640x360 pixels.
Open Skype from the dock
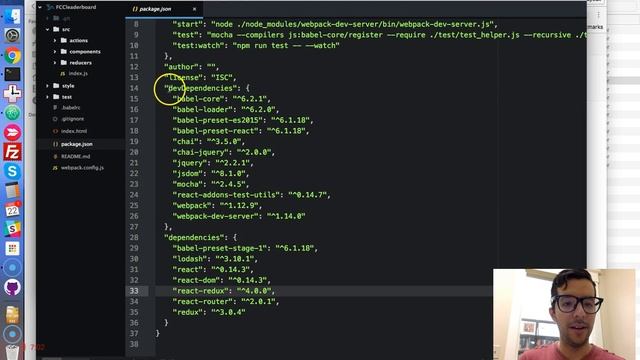pos(12,171)
